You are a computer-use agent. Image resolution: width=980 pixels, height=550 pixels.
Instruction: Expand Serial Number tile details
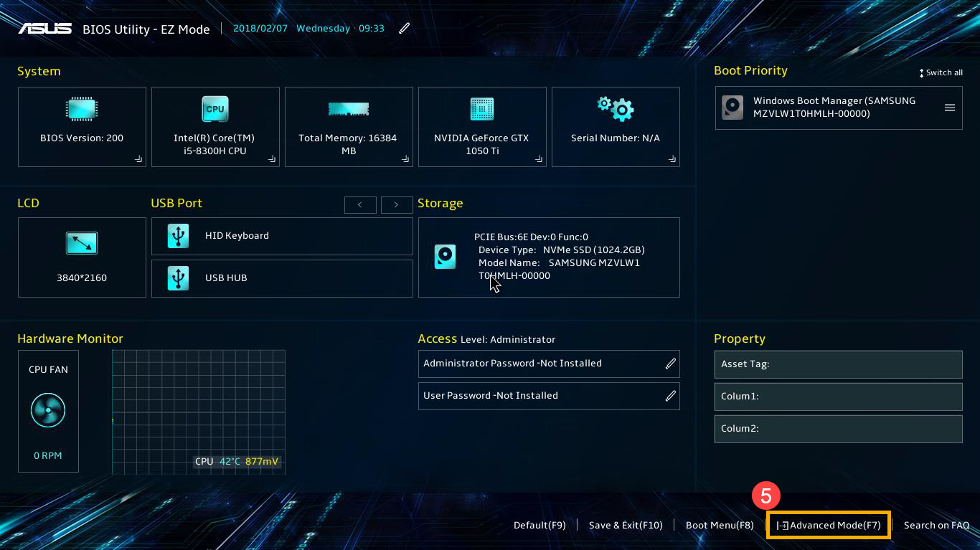click(x=672, y=159)
